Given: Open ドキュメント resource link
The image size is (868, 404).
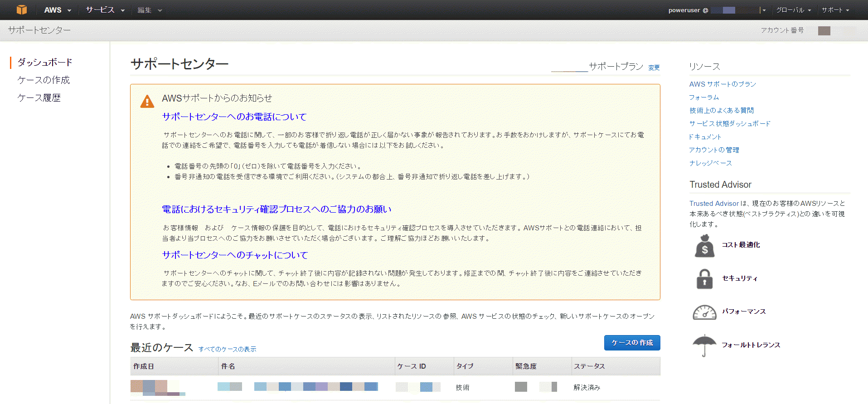Looking at the screenshot, I should point(705,137).
